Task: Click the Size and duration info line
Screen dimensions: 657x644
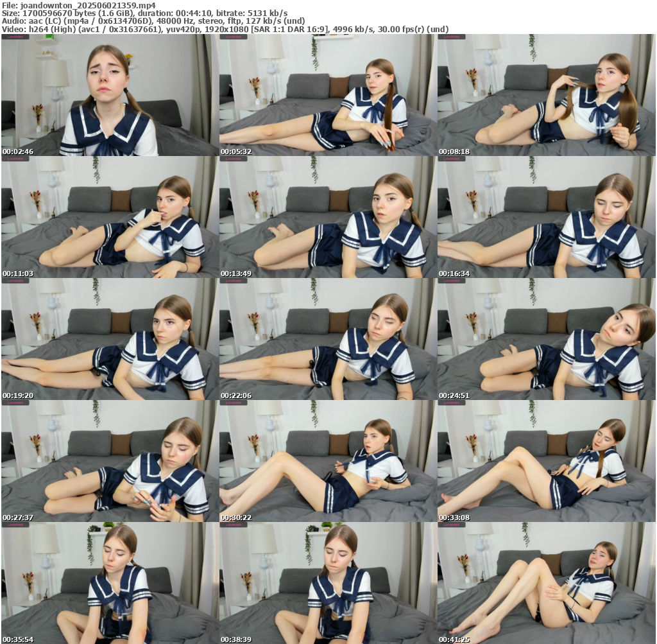Action: (x=144, y=13)
